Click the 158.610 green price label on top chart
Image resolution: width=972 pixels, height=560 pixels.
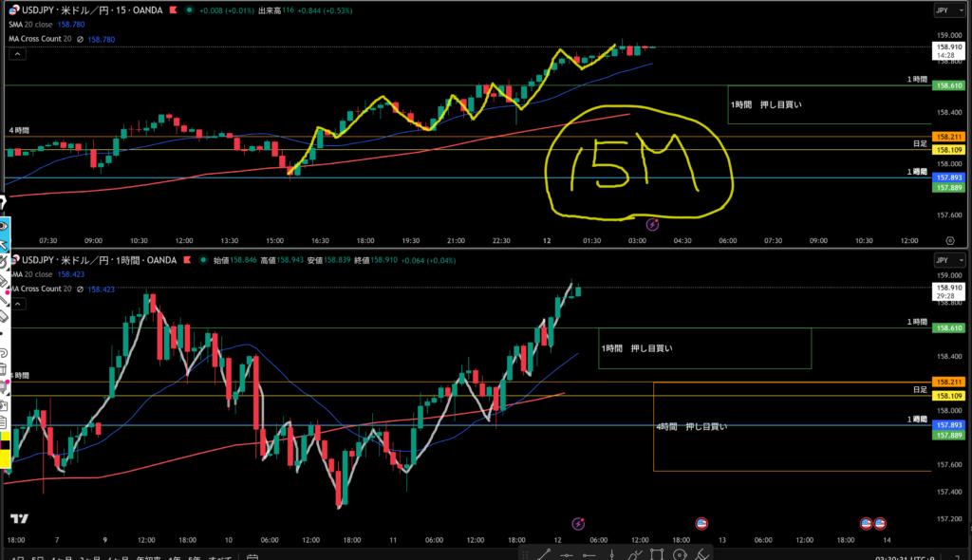point(950,85)
